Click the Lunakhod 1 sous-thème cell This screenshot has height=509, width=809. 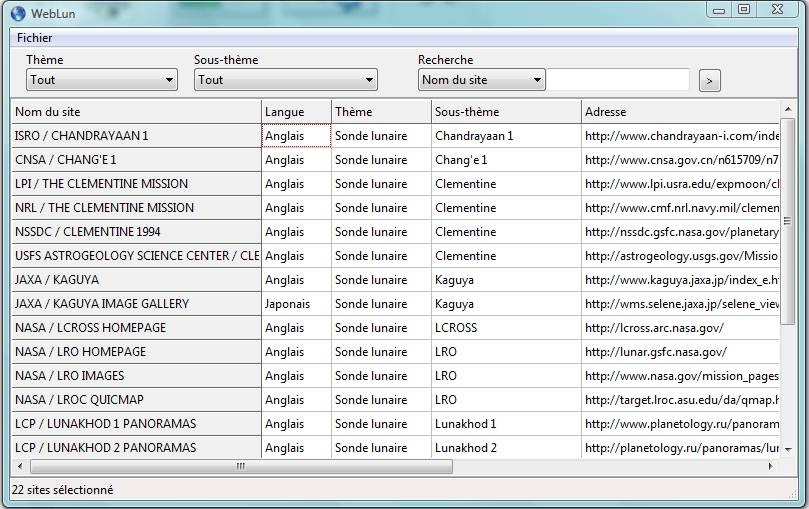pos(506,423)
